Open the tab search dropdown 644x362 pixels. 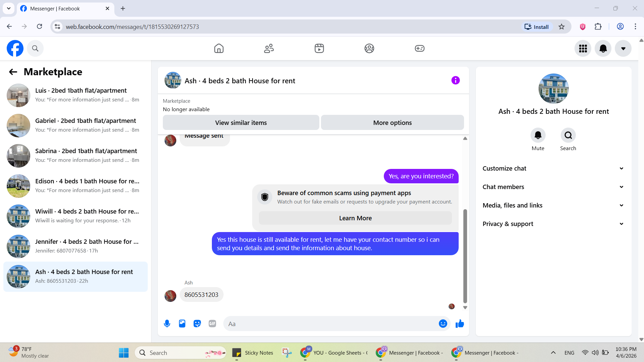pyautogui.click(x=9, y=8)
